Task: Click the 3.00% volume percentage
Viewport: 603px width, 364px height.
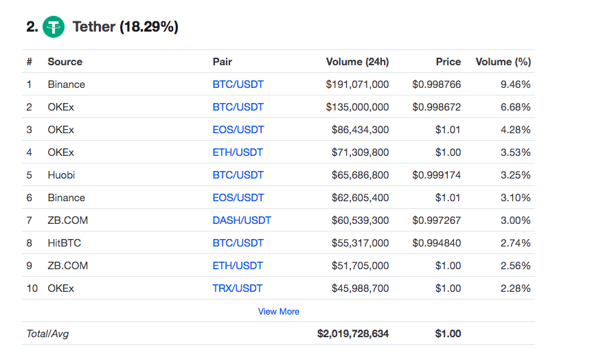Action: (515, 220)
